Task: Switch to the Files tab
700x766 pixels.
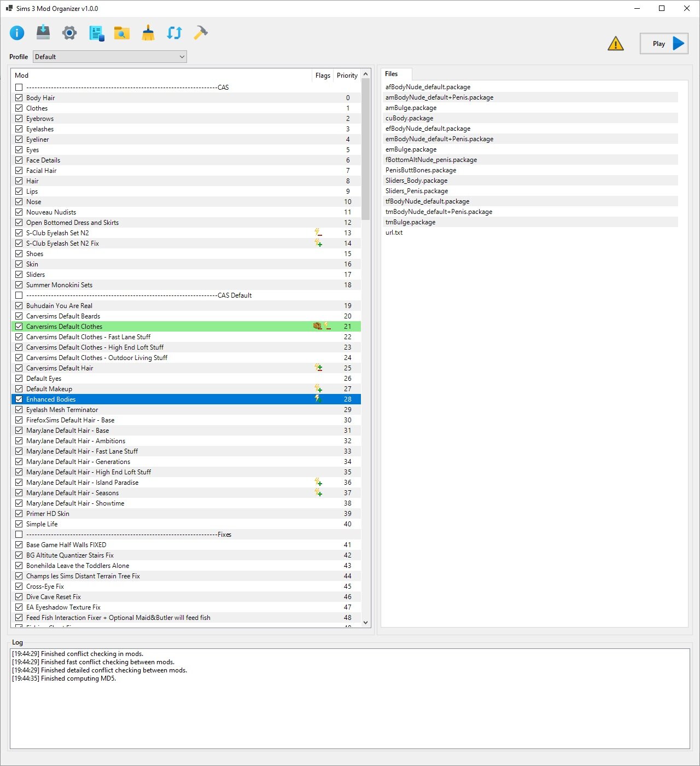Action: pyautogui.click(x=395, y=73)
